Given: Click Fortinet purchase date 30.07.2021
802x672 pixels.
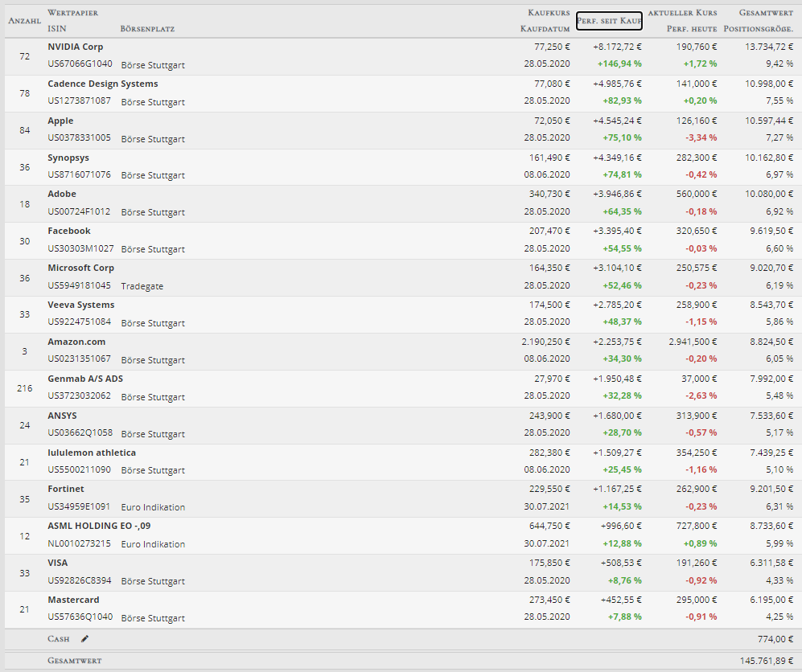Looking at the screenshot, I should coord(547,506).
